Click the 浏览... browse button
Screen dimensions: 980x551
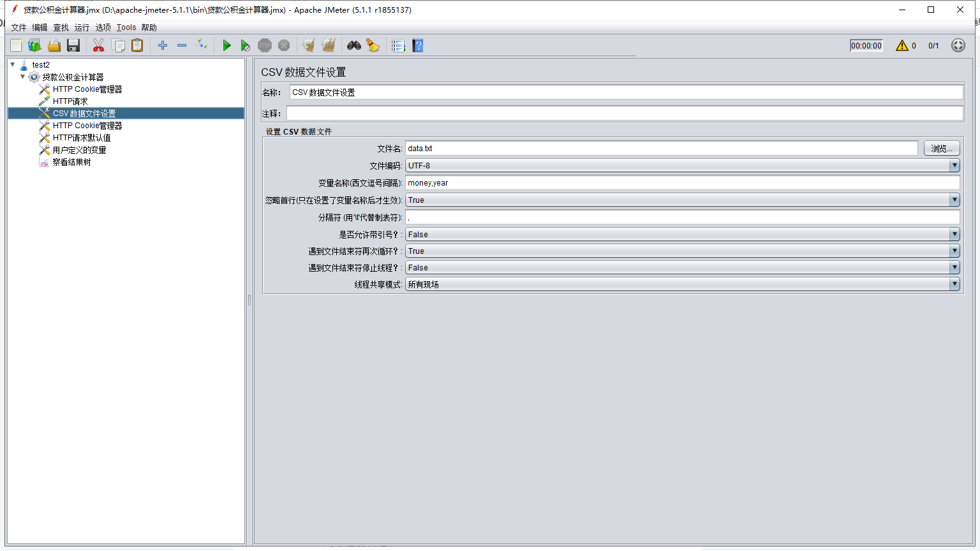[942, 149]
